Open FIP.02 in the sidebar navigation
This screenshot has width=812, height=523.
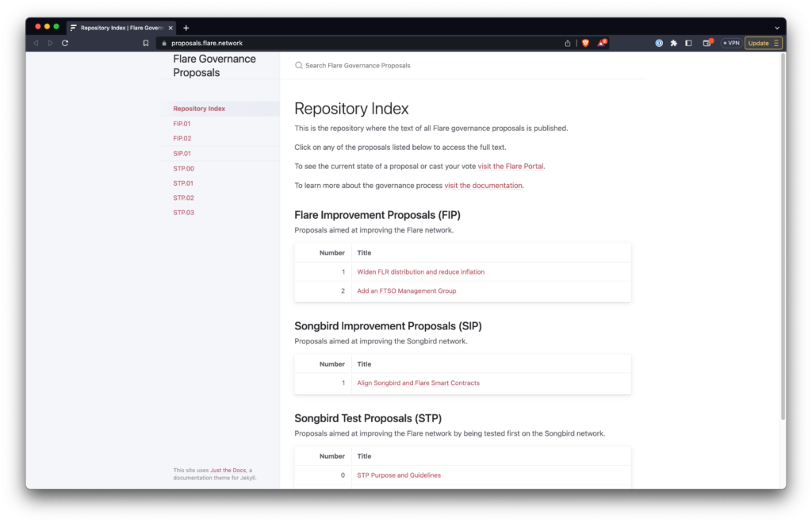click(x=182, y=138)
